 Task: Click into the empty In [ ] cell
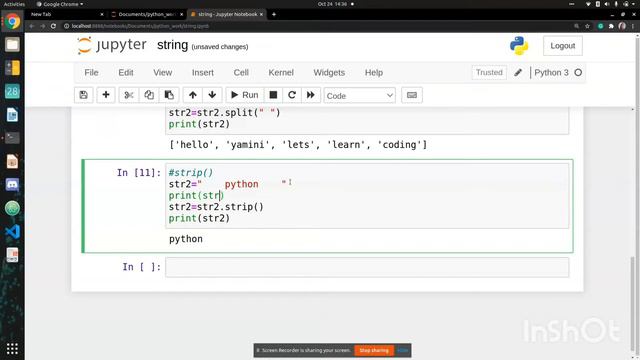coord(367,267)
